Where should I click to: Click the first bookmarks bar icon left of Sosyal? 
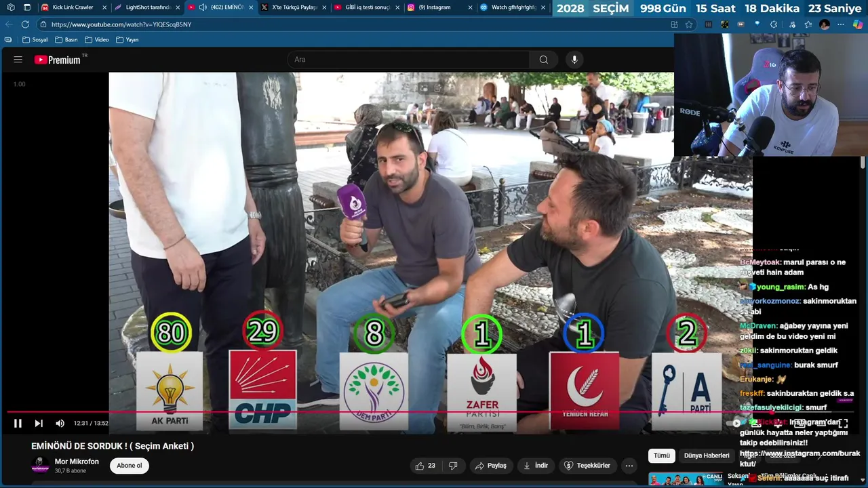9,40
